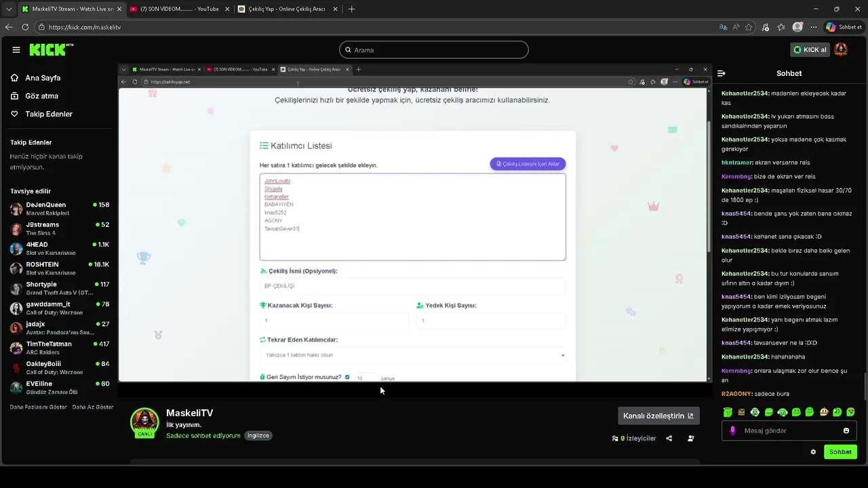The height and width of the screenshot is (488, 868).
Task: Reload the page with refresh icon
Action: tap(25, 27)
